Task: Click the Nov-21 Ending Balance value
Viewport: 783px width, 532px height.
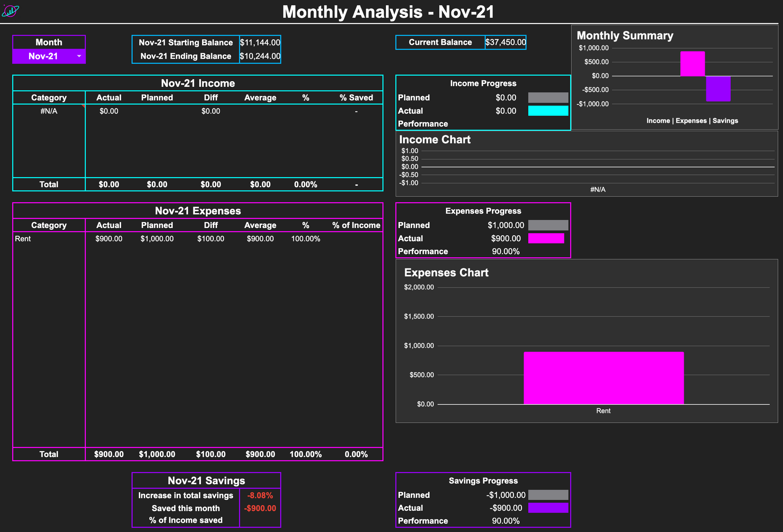Action: coord(260,56)
